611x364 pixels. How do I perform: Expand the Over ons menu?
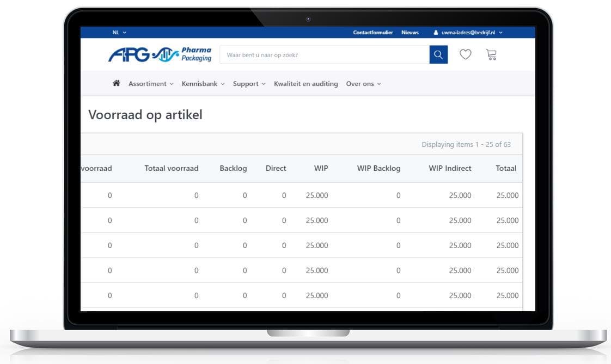coord(363,84)
